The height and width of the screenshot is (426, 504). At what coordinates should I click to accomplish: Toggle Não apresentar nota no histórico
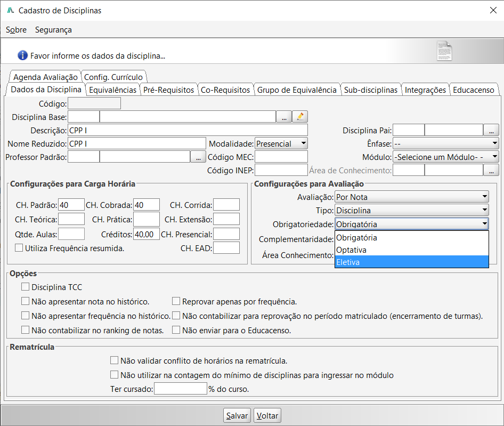(26, 301)
